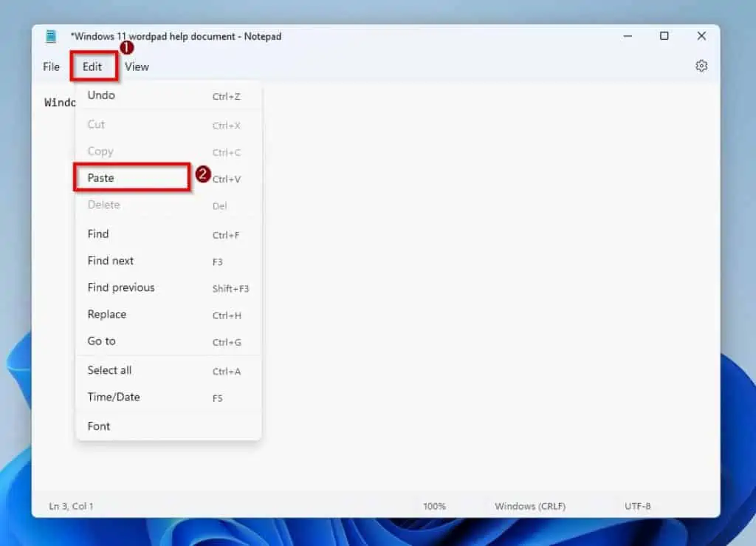Close the Notepad window
This screenshot has width=756, height=546.
point(701,36)
